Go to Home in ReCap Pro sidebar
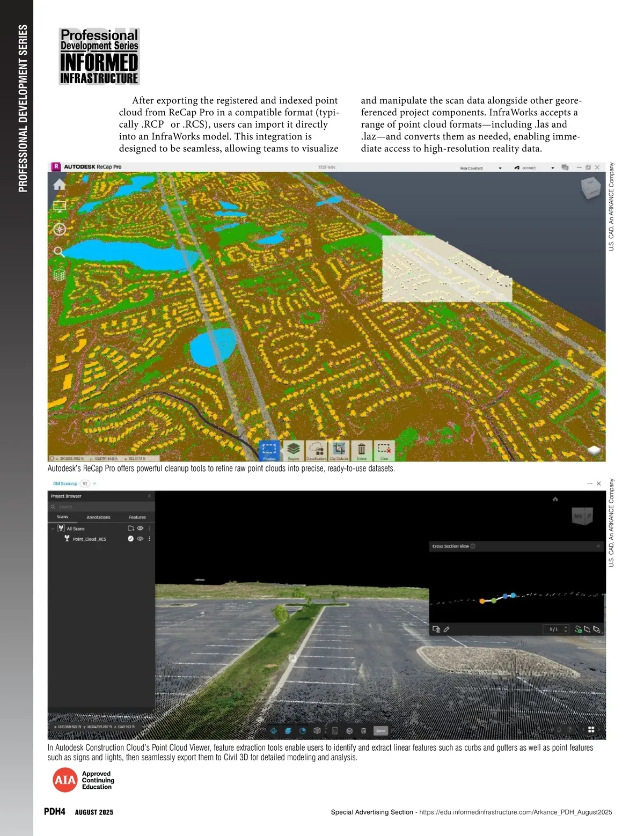The width and height of the screenshot is (644, 836). tap(59, 185)
